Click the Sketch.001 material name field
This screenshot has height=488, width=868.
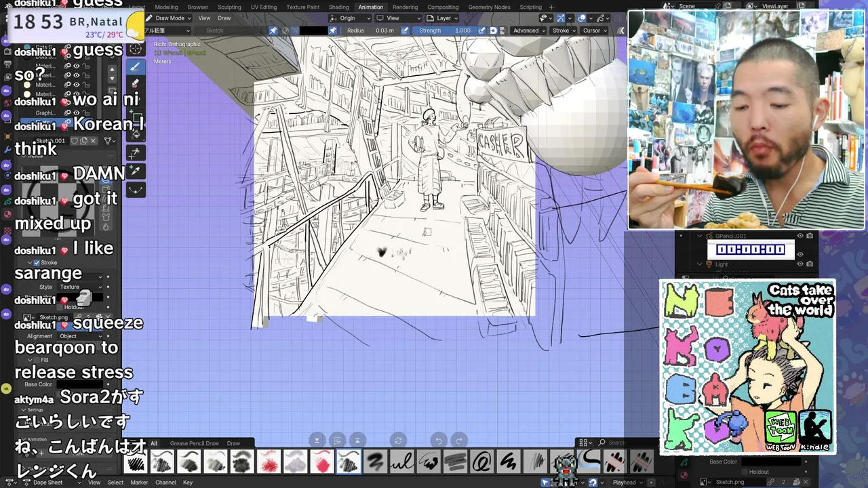point(51,141)
